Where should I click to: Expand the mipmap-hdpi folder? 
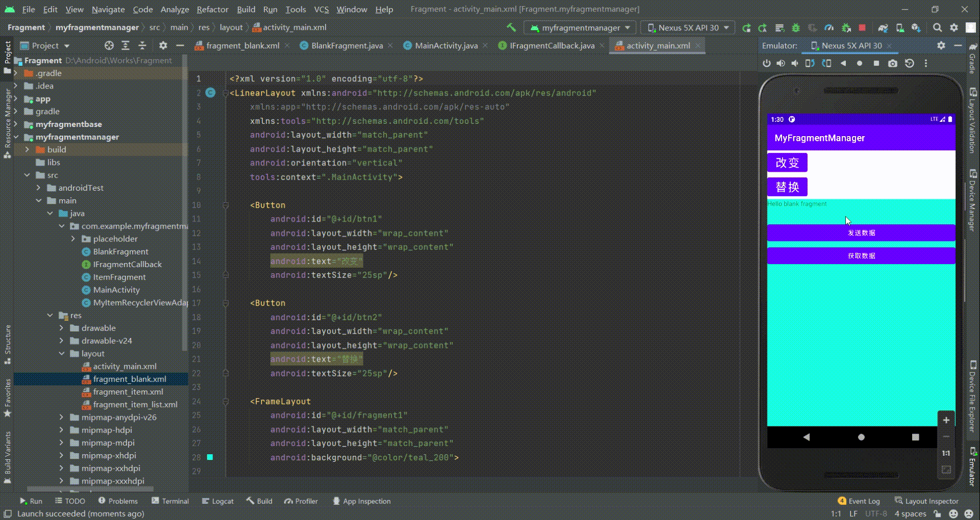62,430
